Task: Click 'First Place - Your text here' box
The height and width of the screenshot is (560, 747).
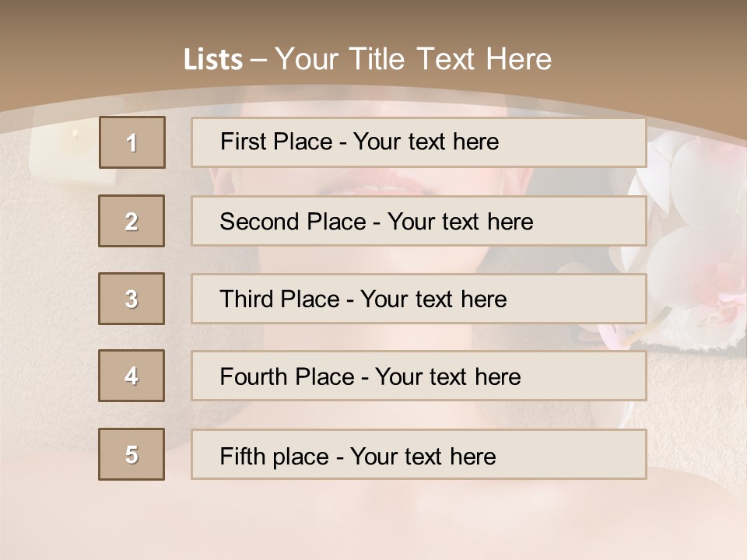Action: (419, 142)
